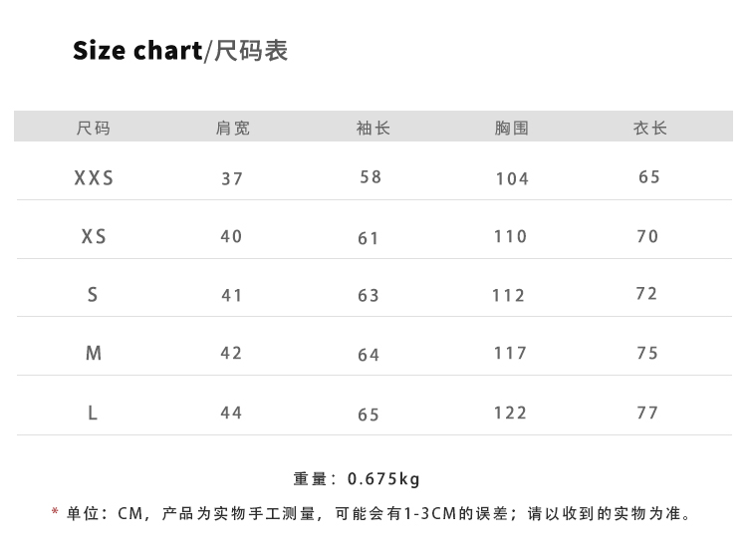The height and width of the screenshot is (560, 747).
Task: Select the XS size row label
Action: click(94, 237)
